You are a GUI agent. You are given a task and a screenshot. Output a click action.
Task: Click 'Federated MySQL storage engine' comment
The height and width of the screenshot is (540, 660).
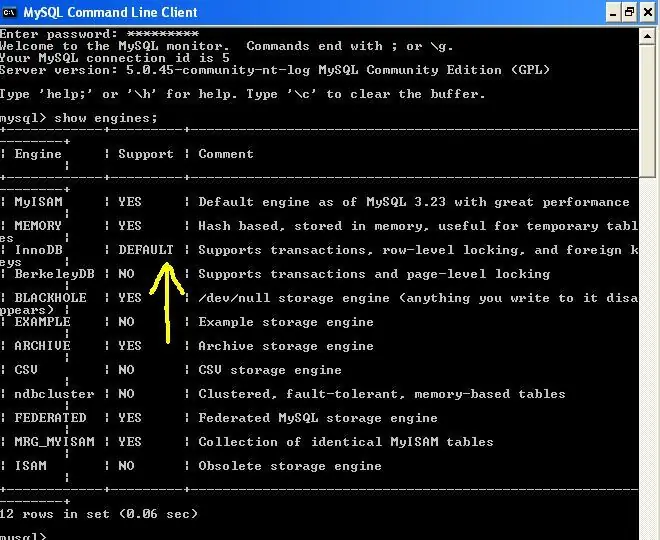pos(318,418)
